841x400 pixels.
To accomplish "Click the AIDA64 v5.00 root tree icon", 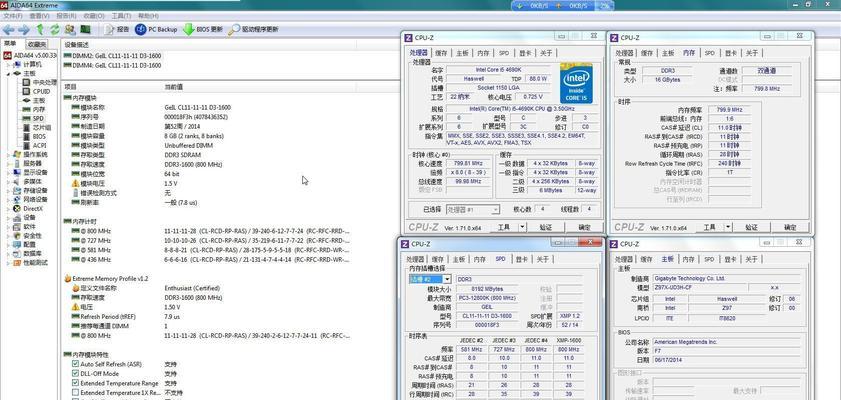I will [x=8, y=55].
